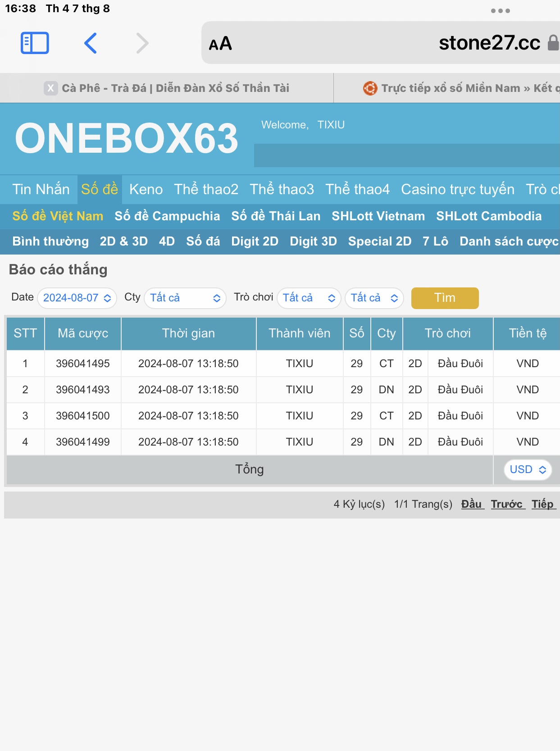Expand the Date dropdown 2024-08-07
Screen dimensions: 560x751
point(77,298)
